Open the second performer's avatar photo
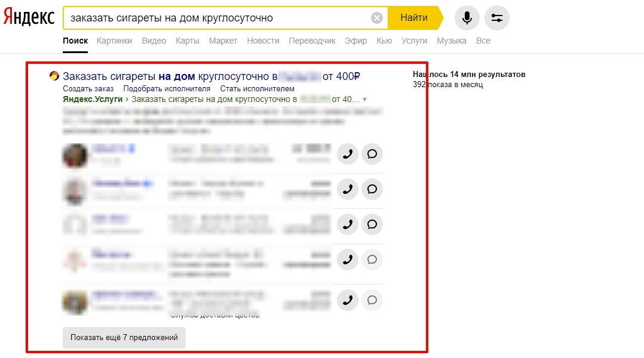The image size is (644, 358). (75, 191)
